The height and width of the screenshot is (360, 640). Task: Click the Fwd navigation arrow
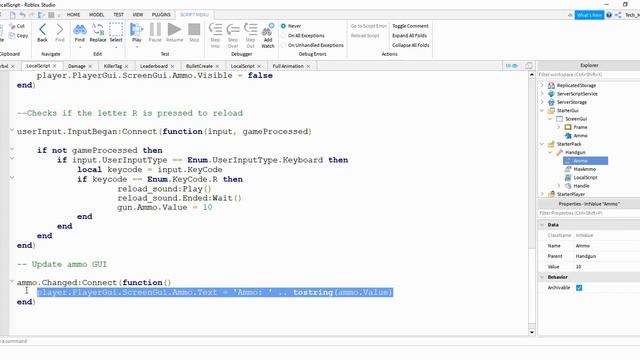pos(60,29)
